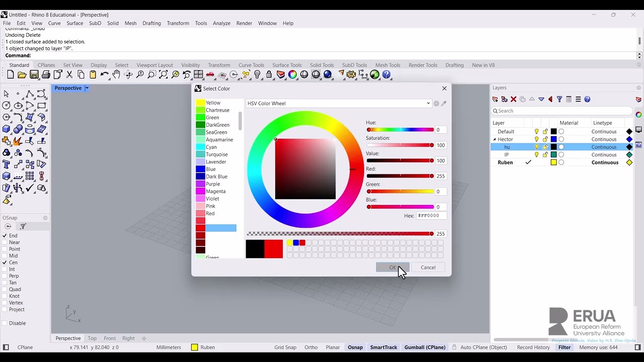The width and height of the screenshot is (644, 362).
Task: Click the light bulb hide icon in toolbar
Action: 258,75
